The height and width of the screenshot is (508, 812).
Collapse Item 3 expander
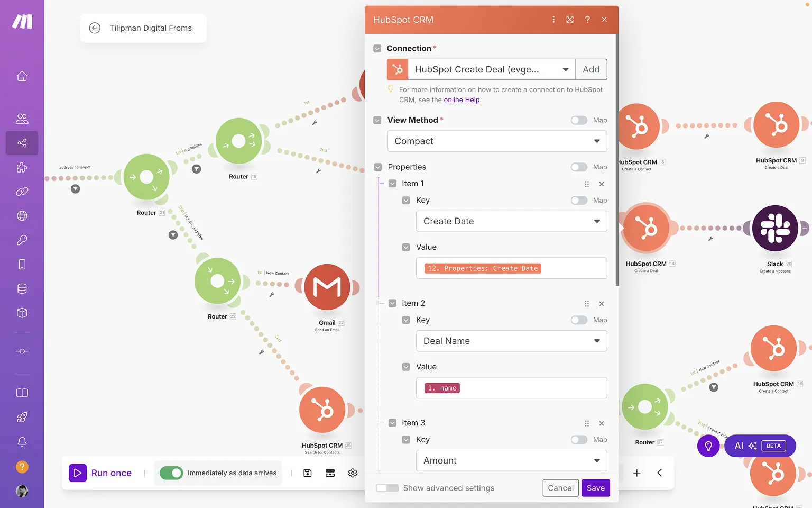pos(392,423)
